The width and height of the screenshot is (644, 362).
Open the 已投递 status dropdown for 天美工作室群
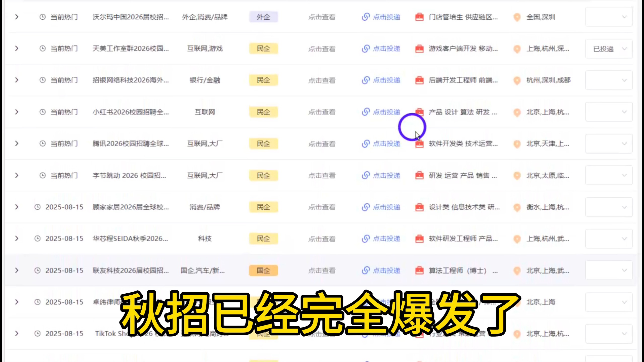click(609, 49)
